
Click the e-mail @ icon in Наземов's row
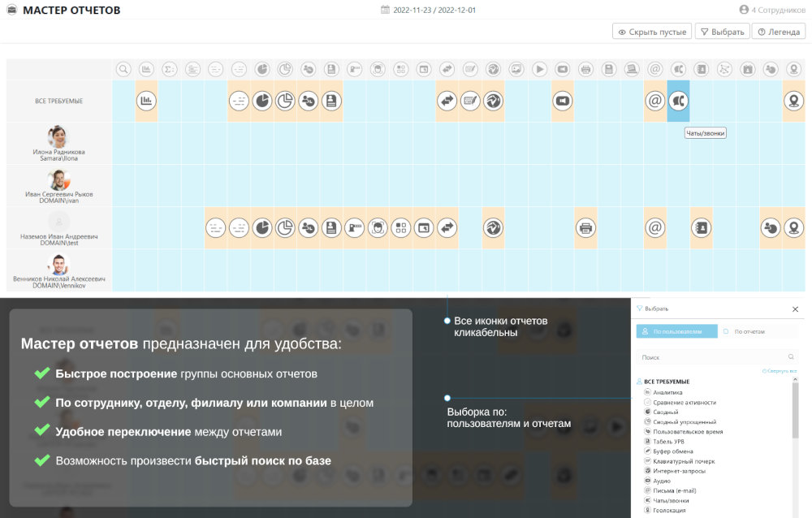655,228
